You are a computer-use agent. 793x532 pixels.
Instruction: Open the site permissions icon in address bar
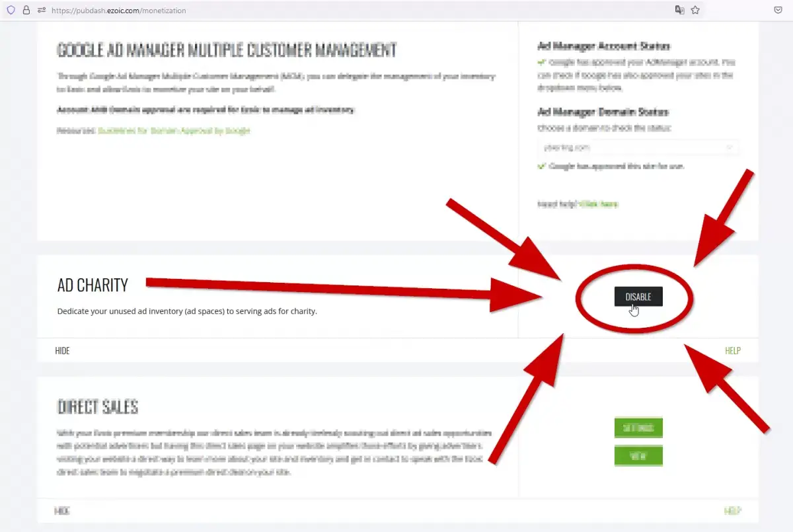tap(42, 10)
